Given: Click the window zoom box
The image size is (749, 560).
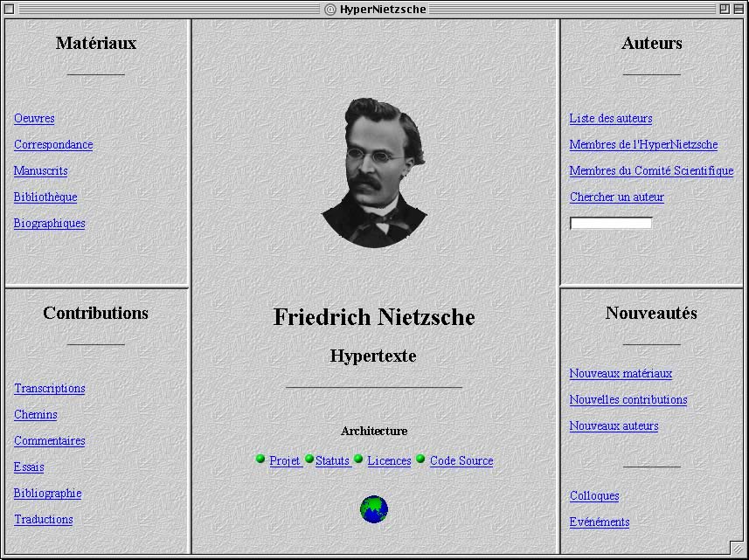Looking at the screenshot, I should click(x=725, y=9).
